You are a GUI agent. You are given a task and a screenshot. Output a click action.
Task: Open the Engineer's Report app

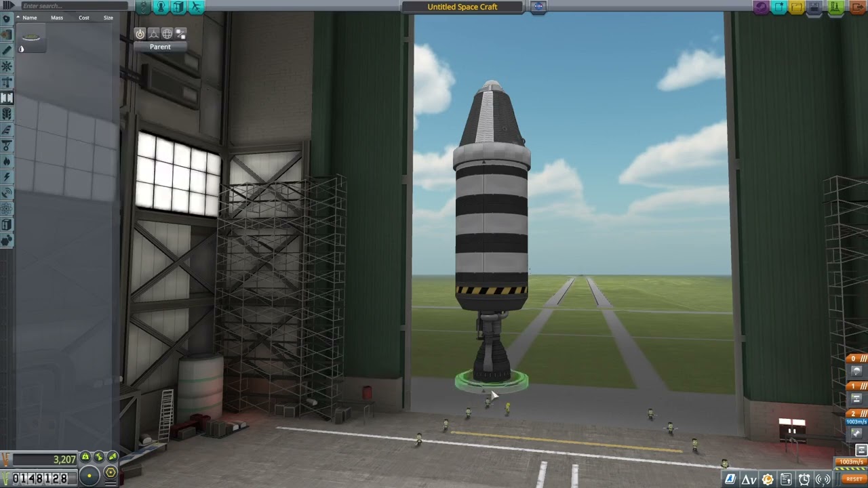tap(768, 479)
